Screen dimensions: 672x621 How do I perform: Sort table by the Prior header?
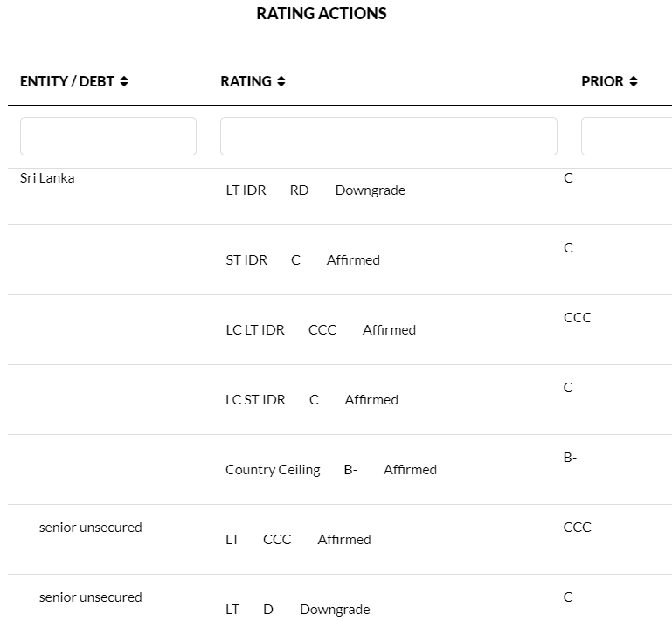click(602, 81)
